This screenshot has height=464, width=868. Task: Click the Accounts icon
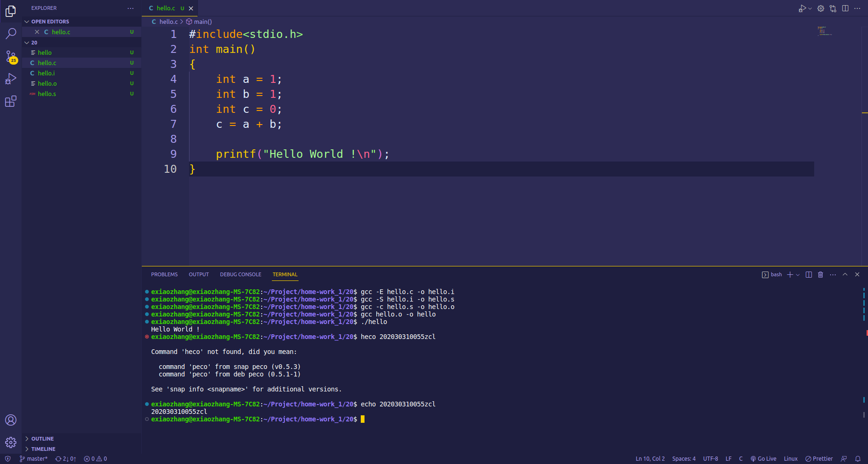coord(11,420)
